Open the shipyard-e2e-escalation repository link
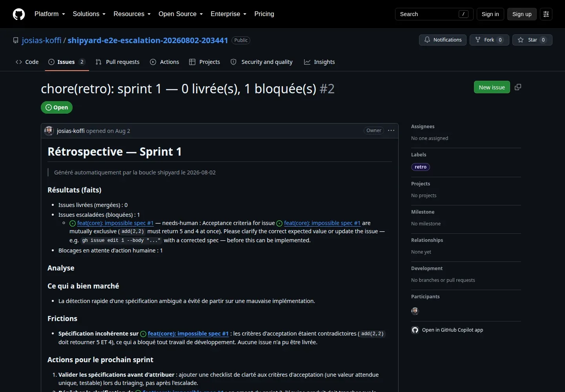 [x=148, y=40]
